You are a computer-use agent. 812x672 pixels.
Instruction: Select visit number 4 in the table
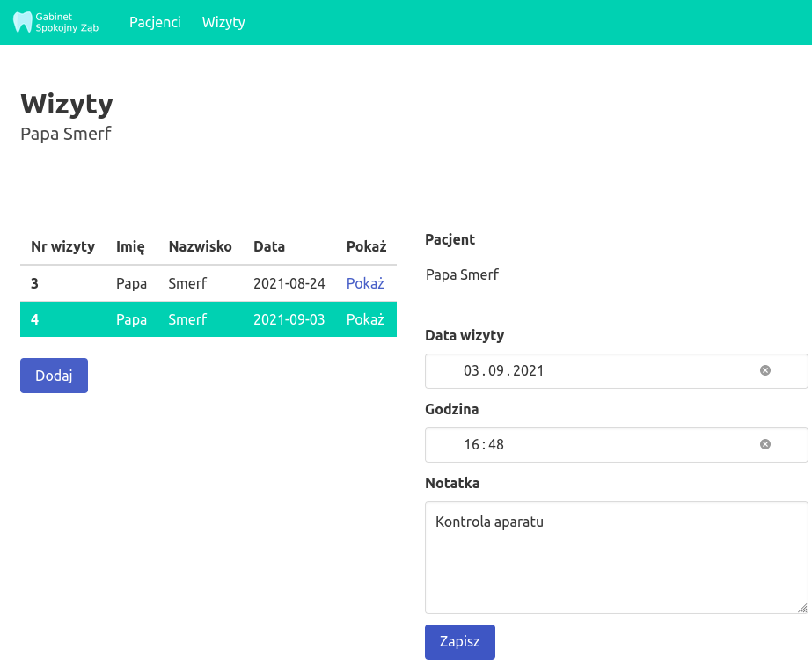point(35,319)
